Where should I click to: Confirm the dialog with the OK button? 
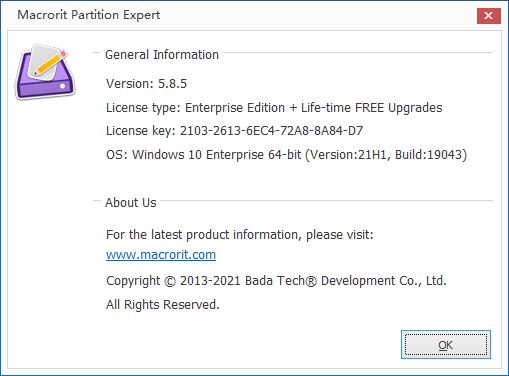446,345
